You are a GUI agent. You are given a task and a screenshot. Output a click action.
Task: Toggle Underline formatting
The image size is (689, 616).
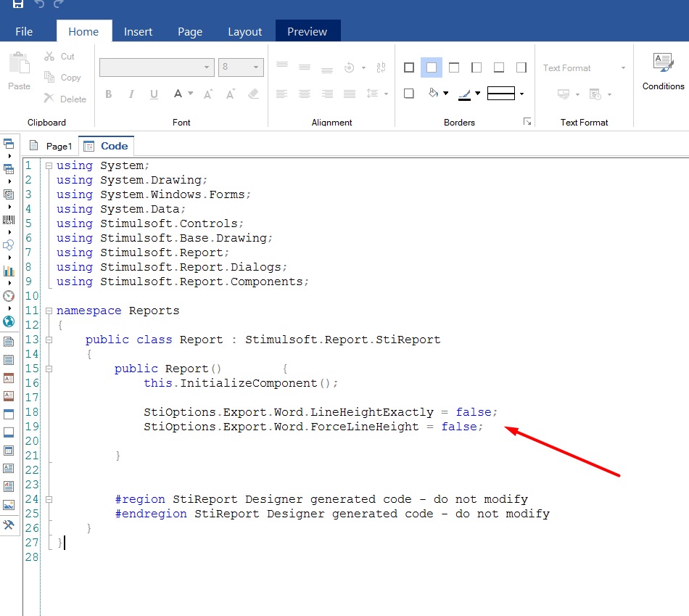coord(154,94)
